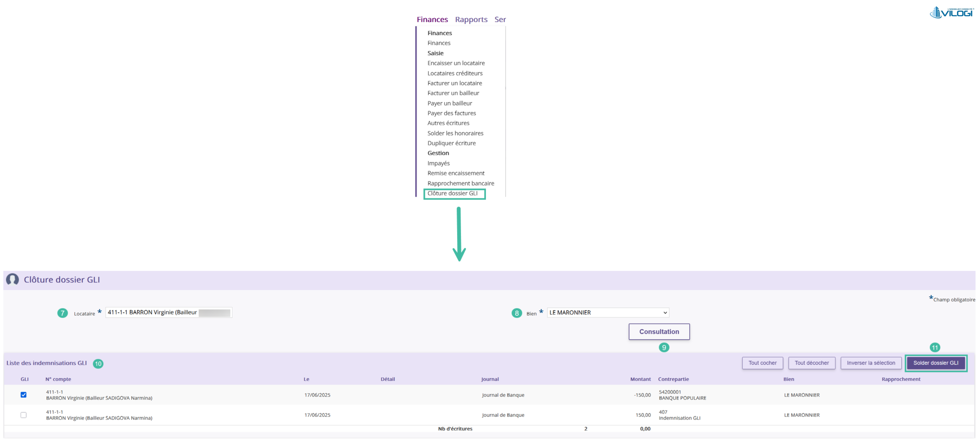Click the user avatar icon beside Clôture dossier GLI
This screenshot has width=980, height=439.
(13, 280)
